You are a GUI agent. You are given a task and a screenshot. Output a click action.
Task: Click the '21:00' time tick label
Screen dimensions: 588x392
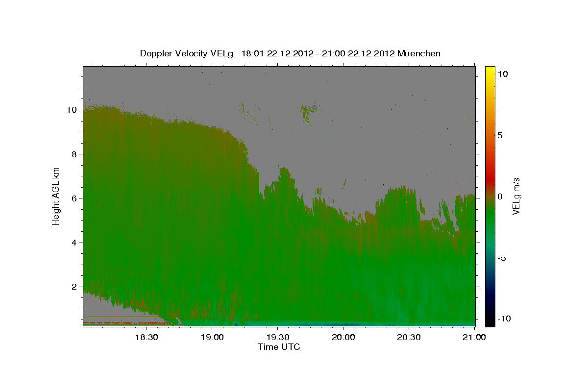474,337
